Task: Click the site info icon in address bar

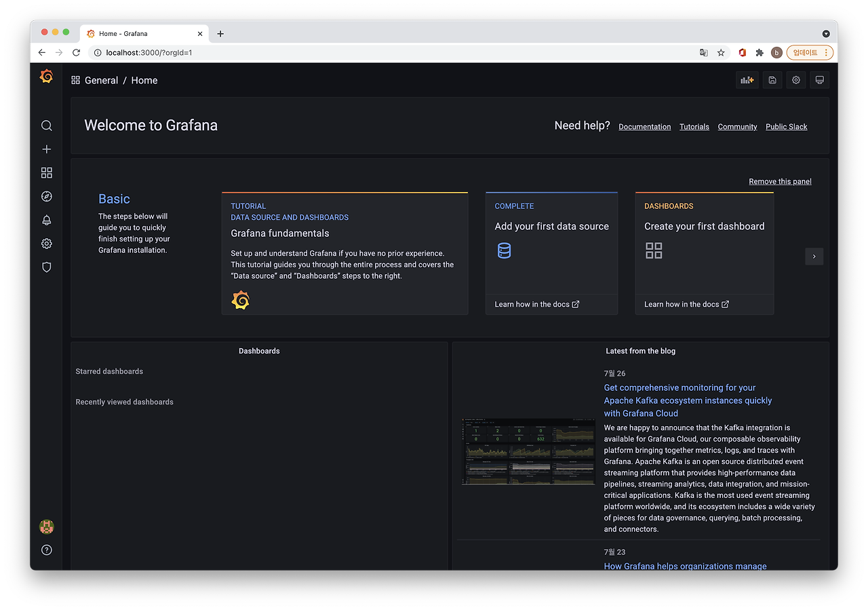Action: [x=97, y=52]
